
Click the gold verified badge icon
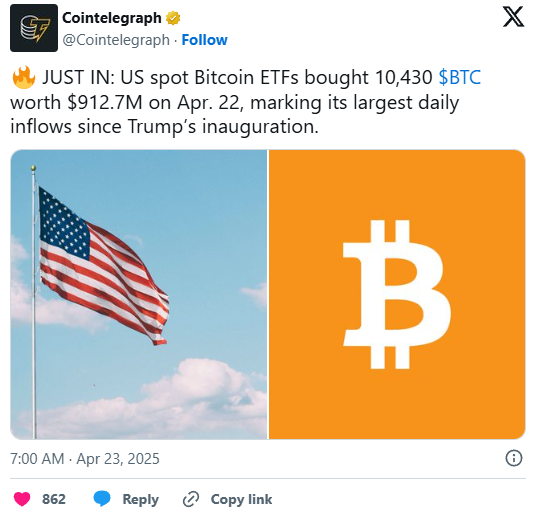tap(173, 18)
